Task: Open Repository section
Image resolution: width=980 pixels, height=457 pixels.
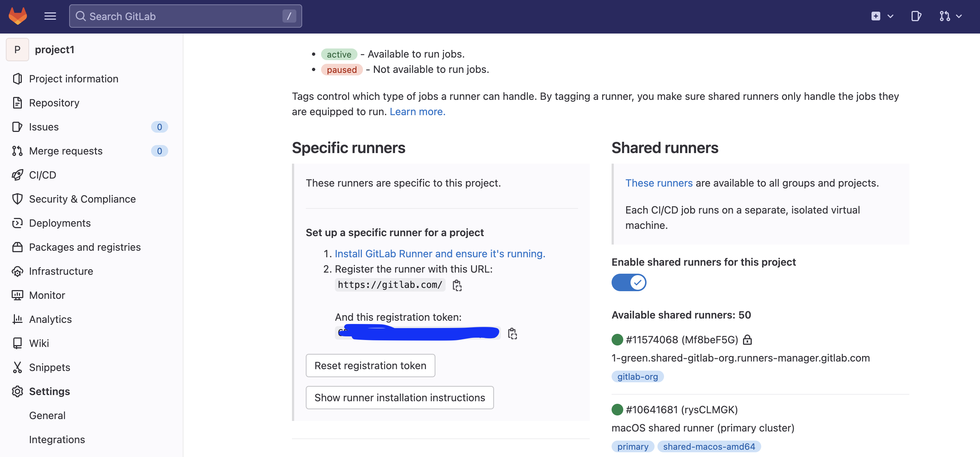Action: click(x=54, y=103)
